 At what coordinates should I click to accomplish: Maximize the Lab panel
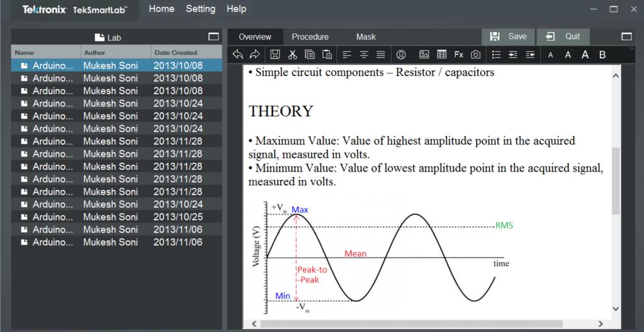(x=213, y=36)
